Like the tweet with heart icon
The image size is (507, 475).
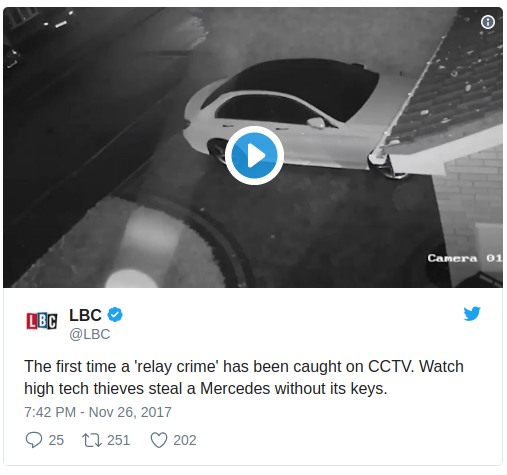pyautogui.click(x=159, y=440)
